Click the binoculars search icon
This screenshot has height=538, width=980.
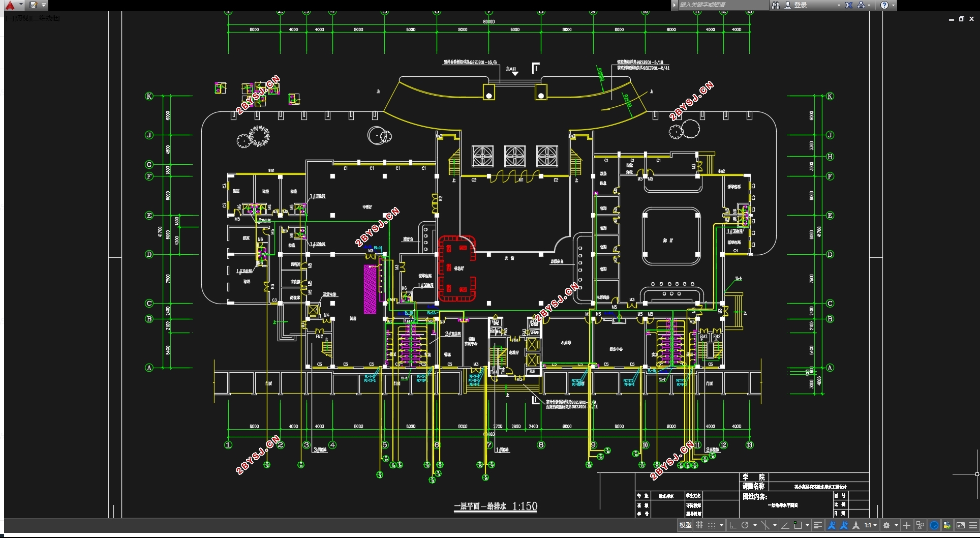tap(775, 5)
